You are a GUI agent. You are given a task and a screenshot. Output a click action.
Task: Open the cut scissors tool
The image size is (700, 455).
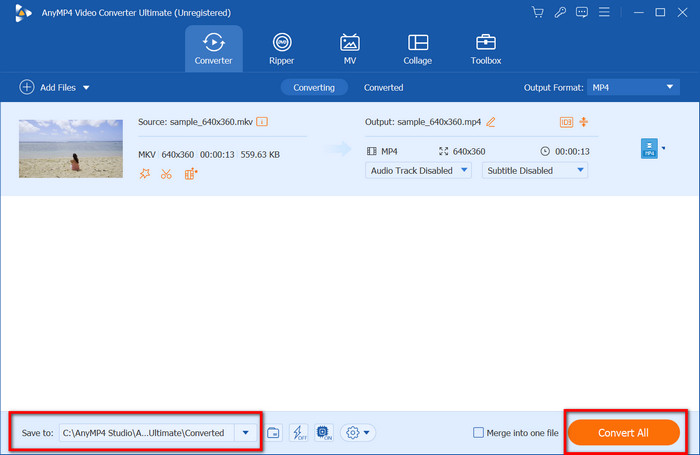click(166, 174)
